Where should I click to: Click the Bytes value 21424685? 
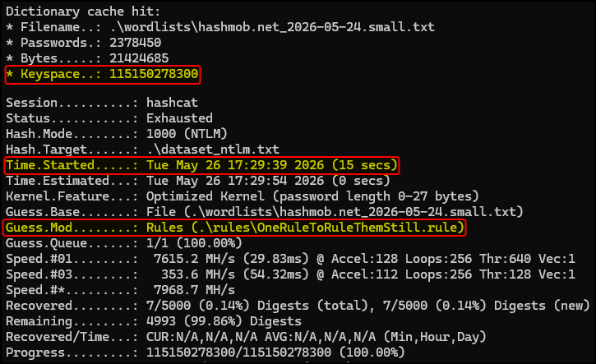tap(139, 58)
